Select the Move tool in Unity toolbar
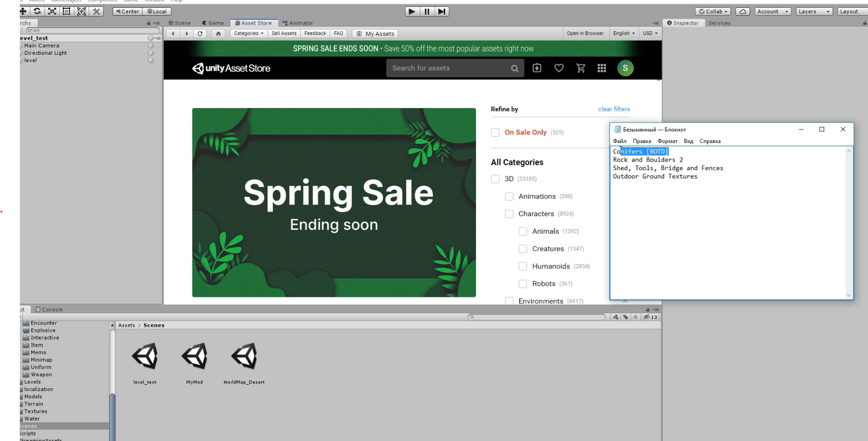The image size is (868, 441). coord(23,11)
